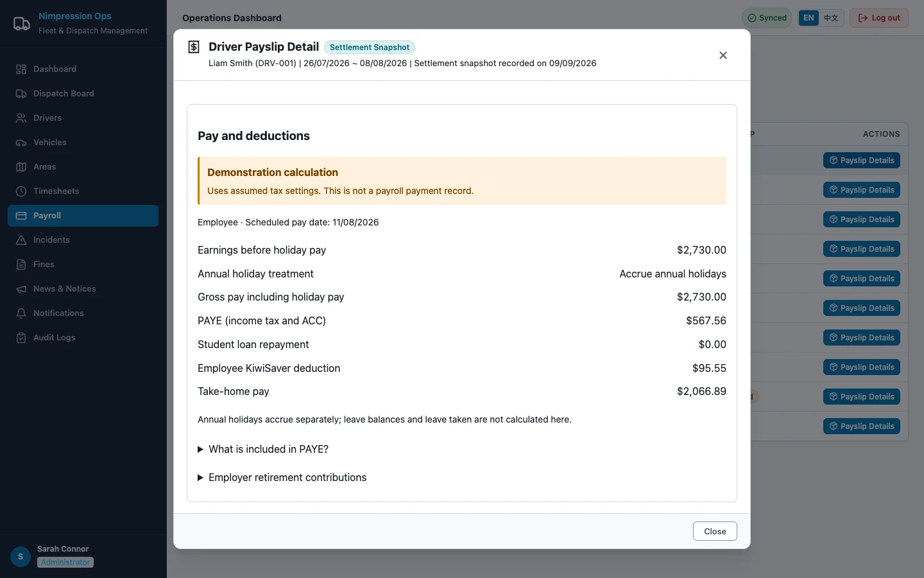Close the payslip dialog with X
The height and width of the screenshot is (578, 924).
click(x=723, y=55)
